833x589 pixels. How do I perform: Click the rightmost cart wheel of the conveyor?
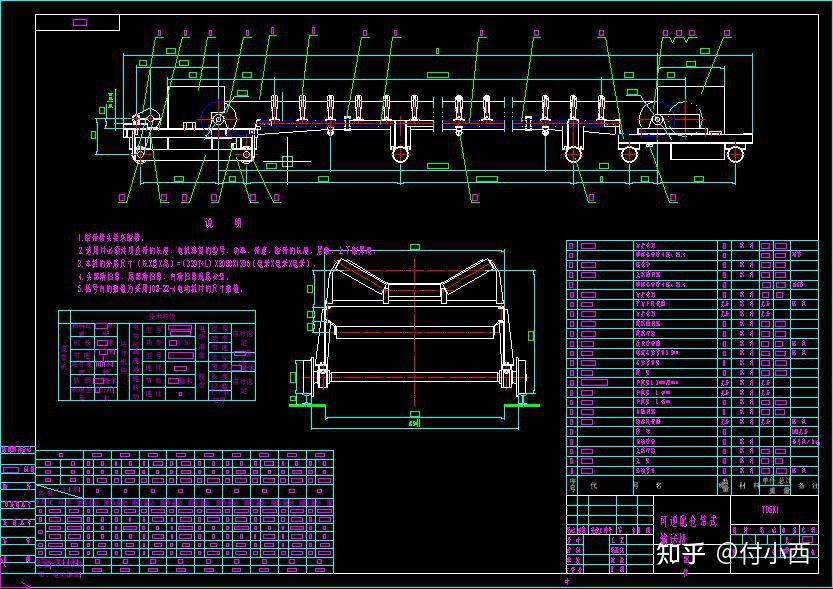(735, 154)
